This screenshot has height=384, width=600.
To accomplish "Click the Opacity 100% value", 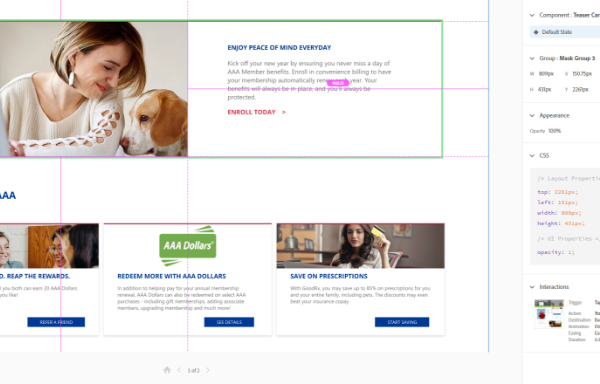I will 554,131.
